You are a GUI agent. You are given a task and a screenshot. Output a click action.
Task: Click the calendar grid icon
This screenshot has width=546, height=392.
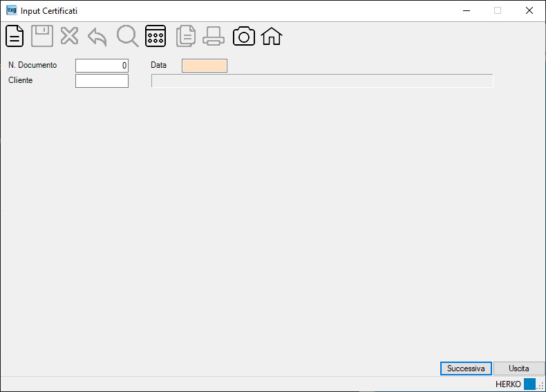tap(156, 36)
